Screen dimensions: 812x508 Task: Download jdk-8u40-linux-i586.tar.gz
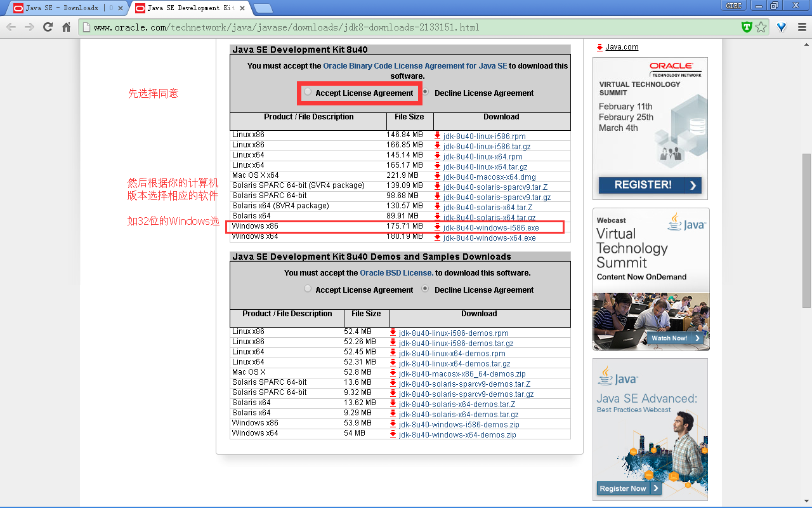[x=487, y=147]
